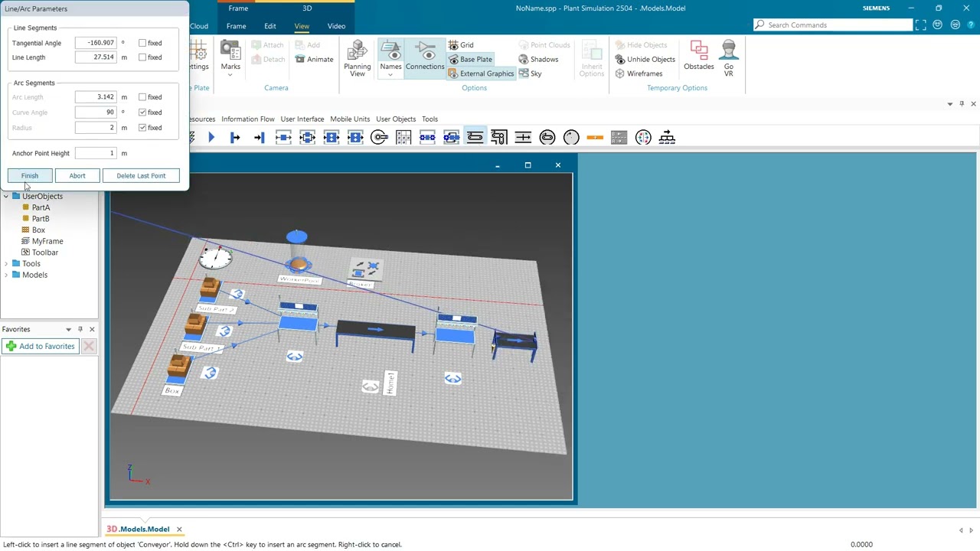Open the Help icon at top right
This screenshot has width=980, height=551.
[970, 25]
